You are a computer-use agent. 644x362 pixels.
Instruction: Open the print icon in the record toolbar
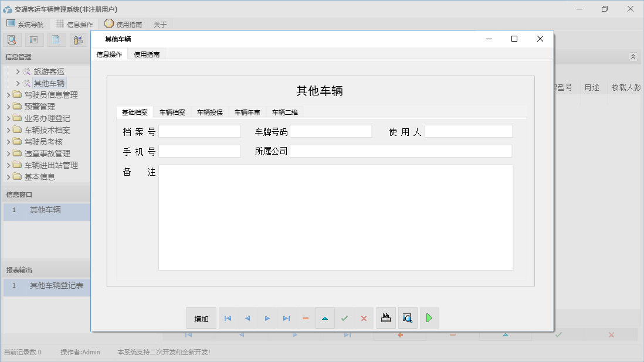(386, 317)
